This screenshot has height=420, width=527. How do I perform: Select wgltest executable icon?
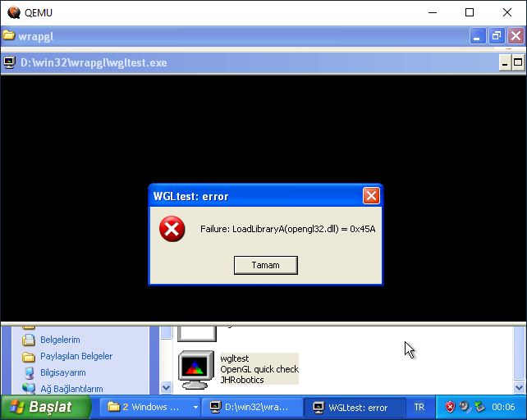pos(196,370)
